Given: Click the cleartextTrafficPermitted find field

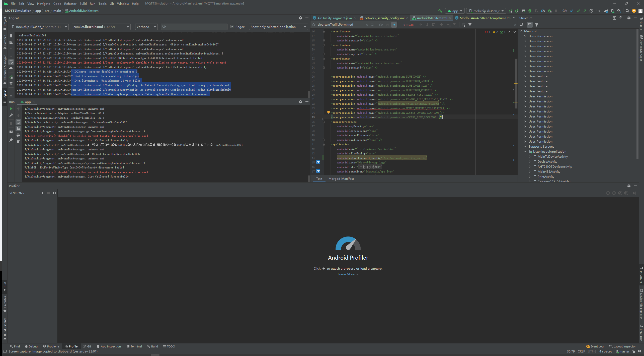Looking at the screenshot, I should tap(341, 25).
